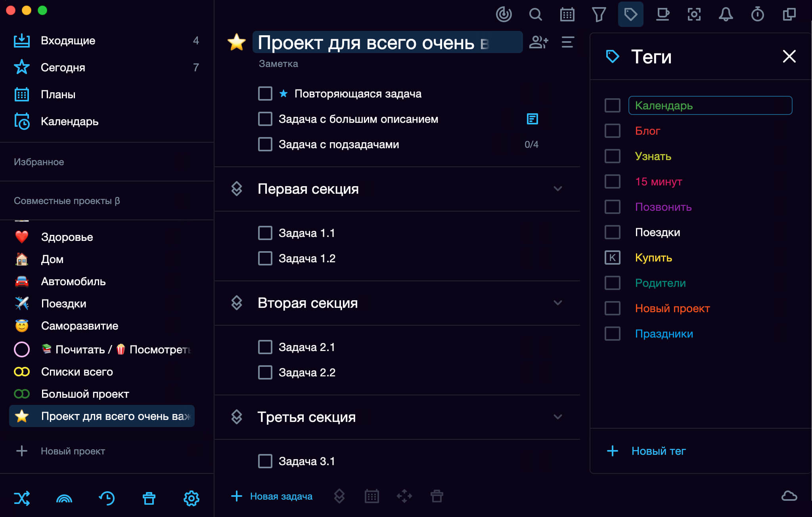The width and height of the screenshot is (812, 517).
Task: Close the Теги panel
Action: (789, 56)
